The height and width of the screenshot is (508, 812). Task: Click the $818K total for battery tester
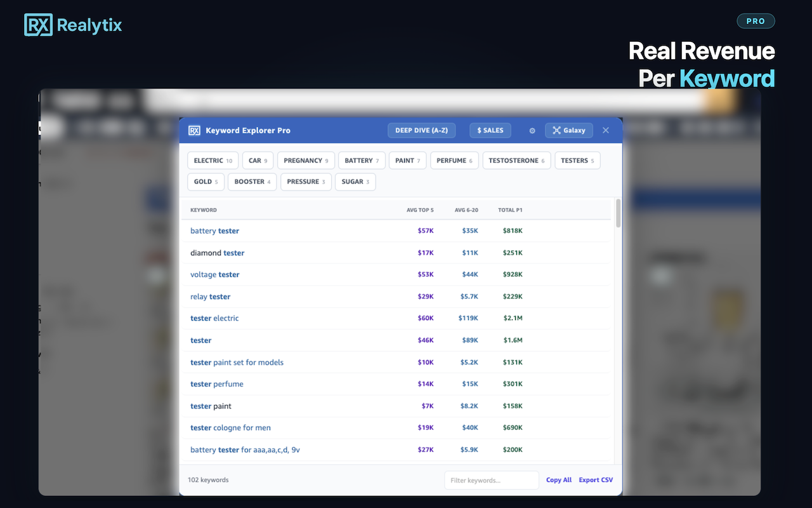coord(513,231)
